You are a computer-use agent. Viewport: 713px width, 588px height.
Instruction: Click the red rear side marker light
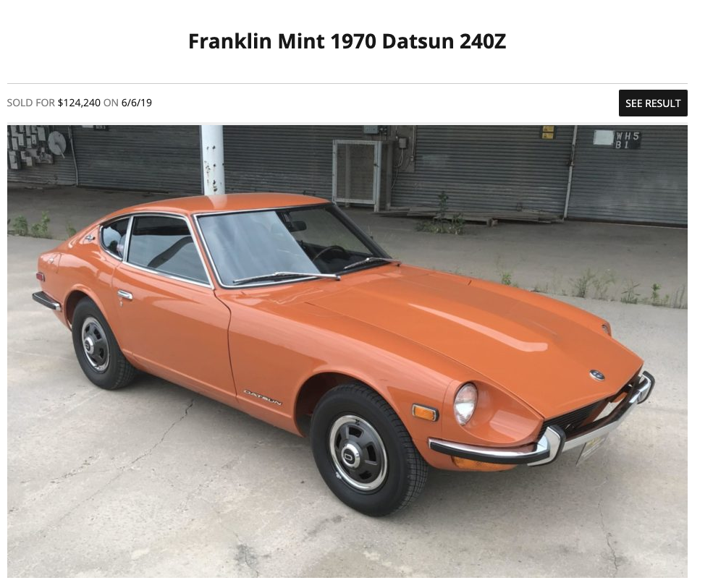coord(41,276)
